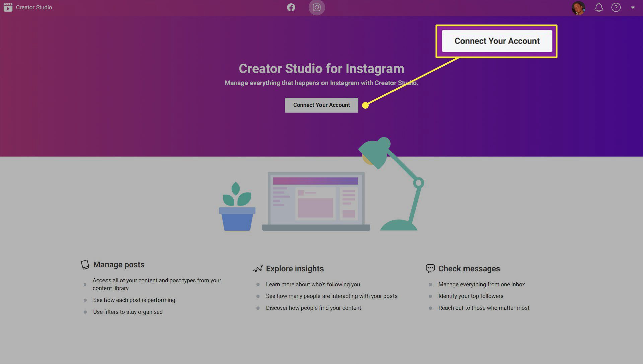Viewport: 643px width, 364px height.
Task: Click the Manage posts icon
Action: point(85,265)
